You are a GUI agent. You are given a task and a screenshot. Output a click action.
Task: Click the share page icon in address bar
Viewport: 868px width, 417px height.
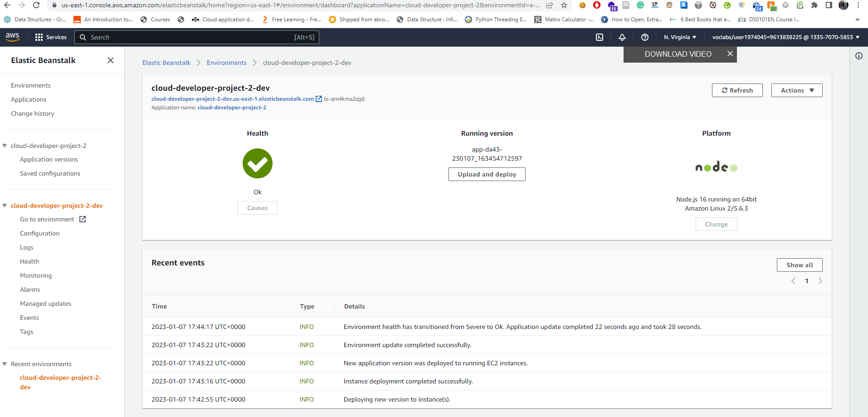pos(550,5)
